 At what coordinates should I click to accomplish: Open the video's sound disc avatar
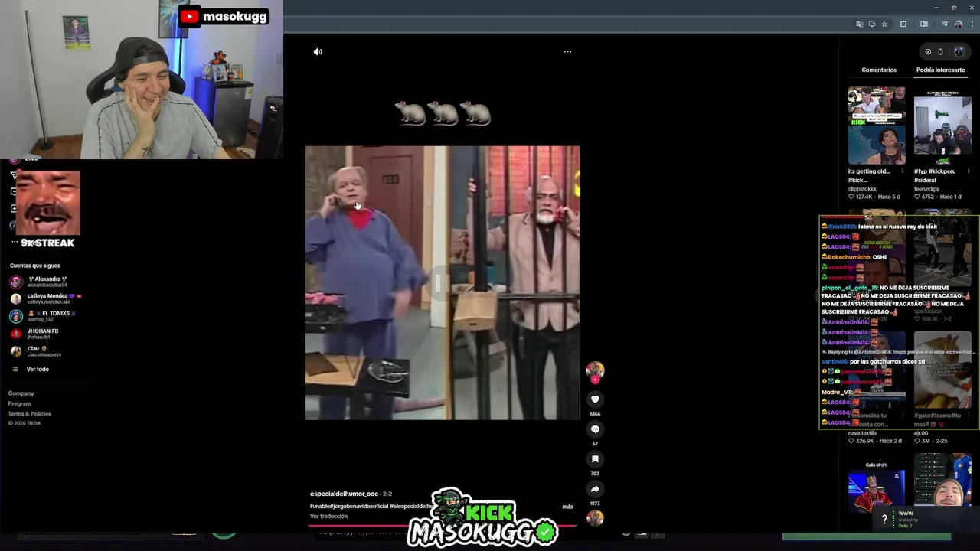[595, 518]
